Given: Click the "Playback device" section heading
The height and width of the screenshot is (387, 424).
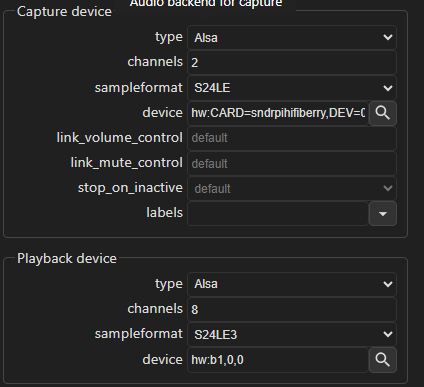Looking at the screenshot, I should tap(67, 259).
